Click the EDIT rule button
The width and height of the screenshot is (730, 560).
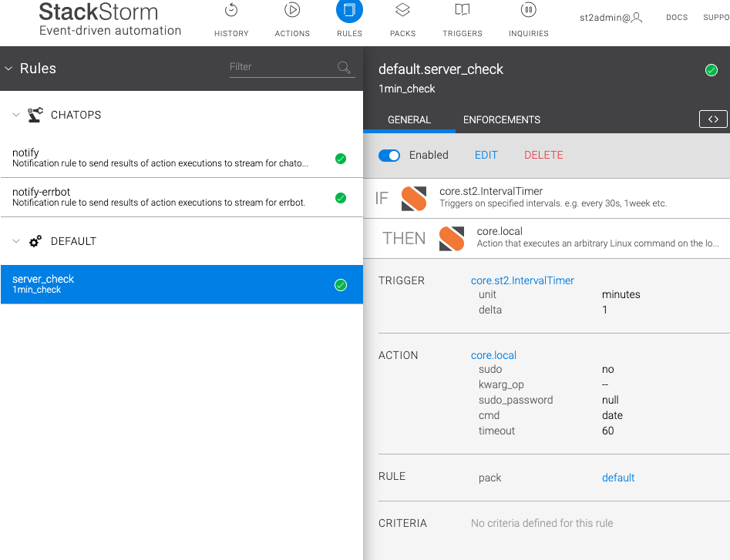pos(486,156)
